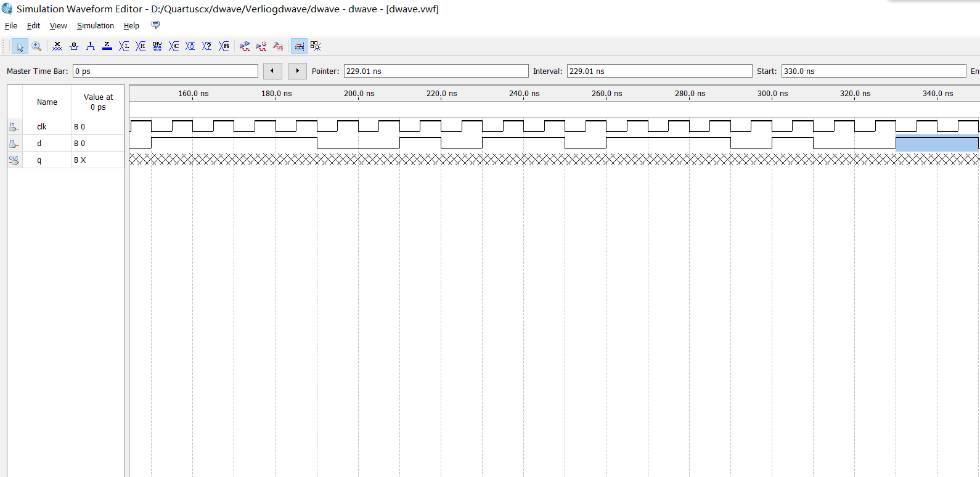Screen dimensions: 980x477
Task: Open the File menu
Action: pyautogui.click(x=11, y=26)
